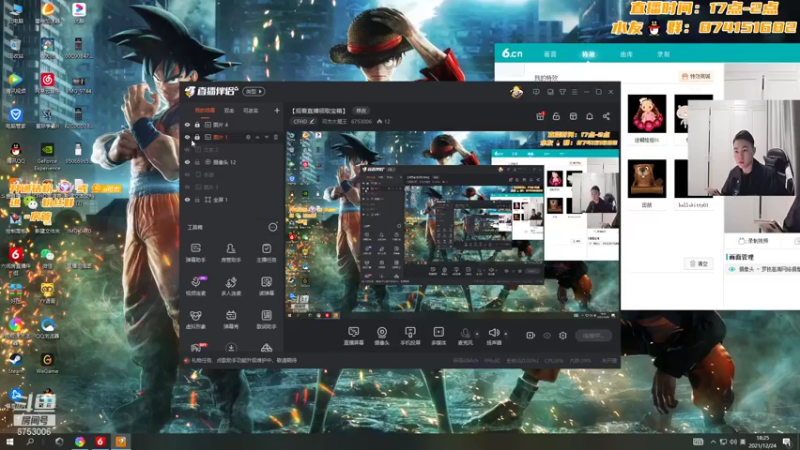Toggle camera eye in 6.cn 画面管理
This screenshot has height=450, width=800.
[732, 269]
